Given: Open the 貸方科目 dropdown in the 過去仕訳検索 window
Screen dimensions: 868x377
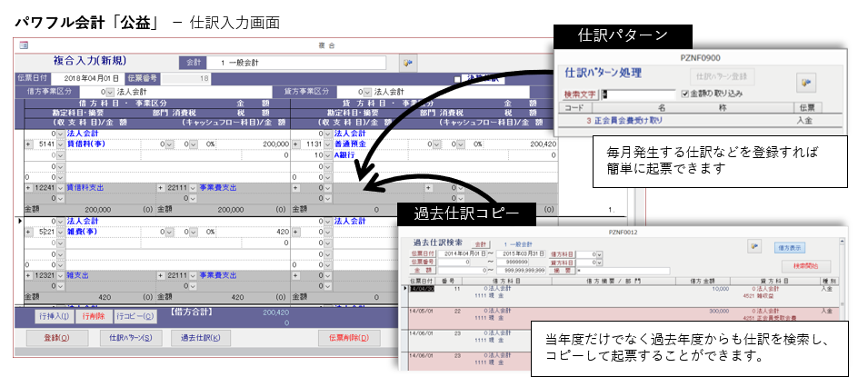Looking at the screenshot, I should tap(599, 263).
